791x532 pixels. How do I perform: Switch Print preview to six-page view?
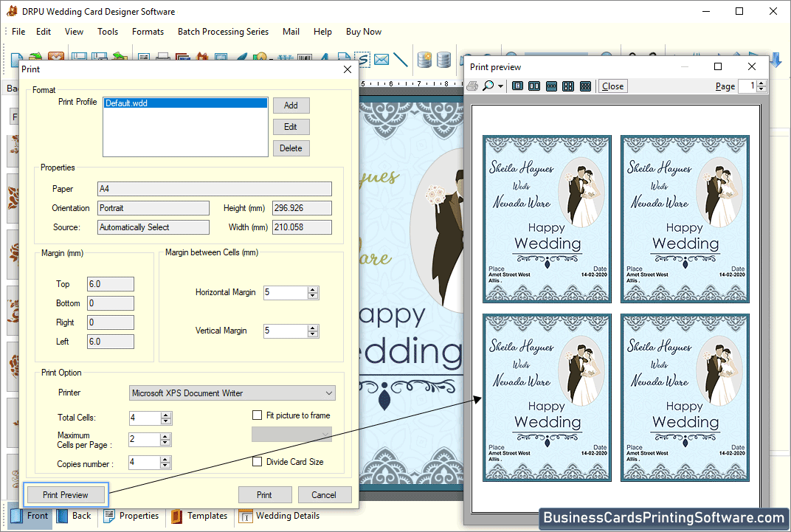point(585,86)
